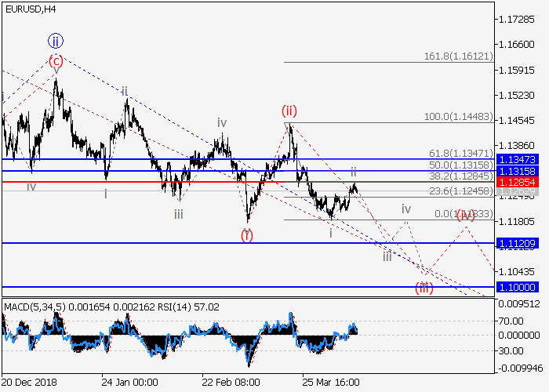Screen dimensions: 549x392
Task: Select the blue 1.11209 price tag
Action: pyautogui.click(x=516, y=244)
